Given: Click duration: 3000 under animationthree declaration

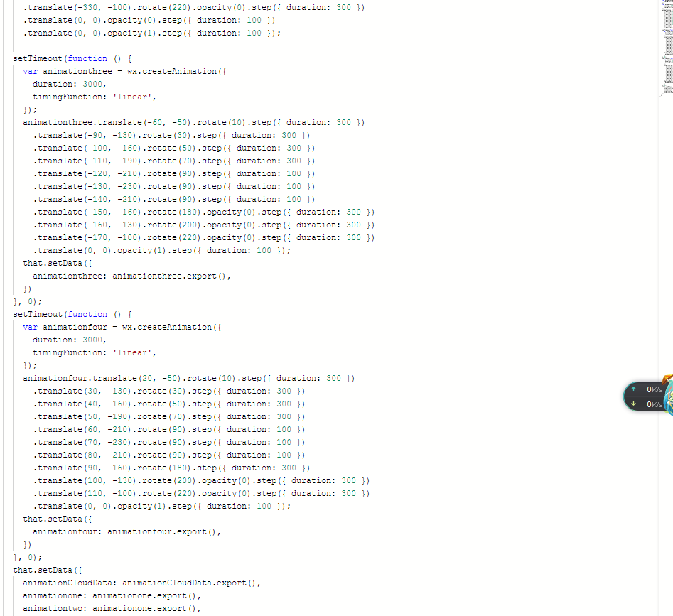Looking at the screenshot, I should pyautogui.click(x=70, y=84).
